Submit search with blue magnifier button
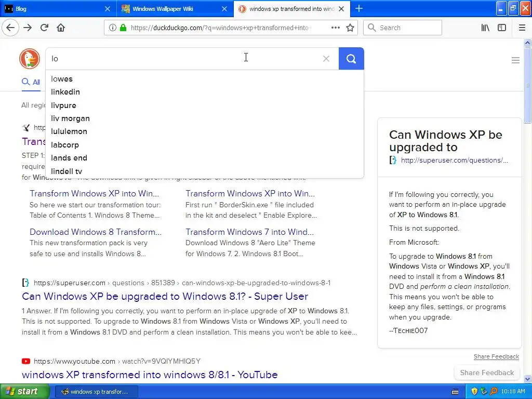This screenshot has height=399, width=532. [x=351, y=59]
